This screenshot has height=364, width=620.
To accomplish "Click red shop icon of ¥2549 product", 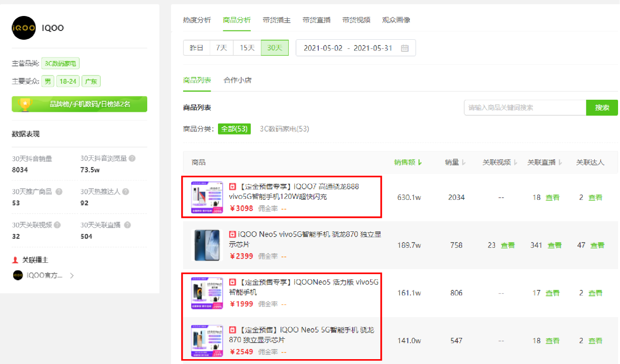I will 232,330.
